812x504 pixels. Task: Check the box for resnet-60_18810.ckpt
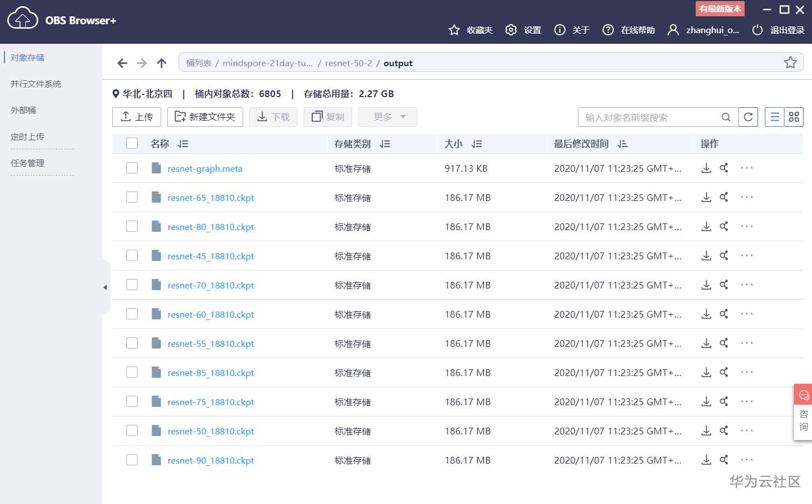point(132,314)
